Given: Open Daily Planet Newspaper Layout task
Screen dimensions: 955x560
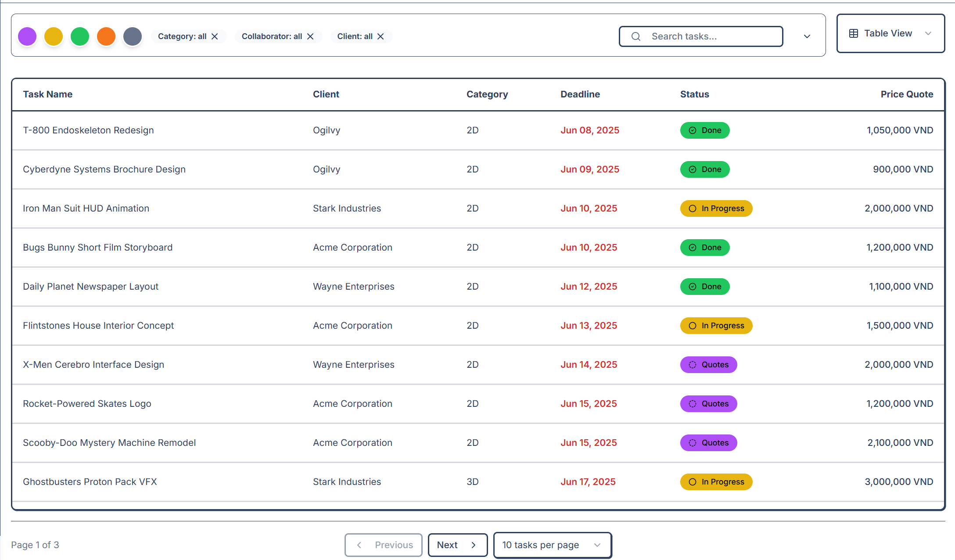Looking at the screenshot, I should 90,287.
